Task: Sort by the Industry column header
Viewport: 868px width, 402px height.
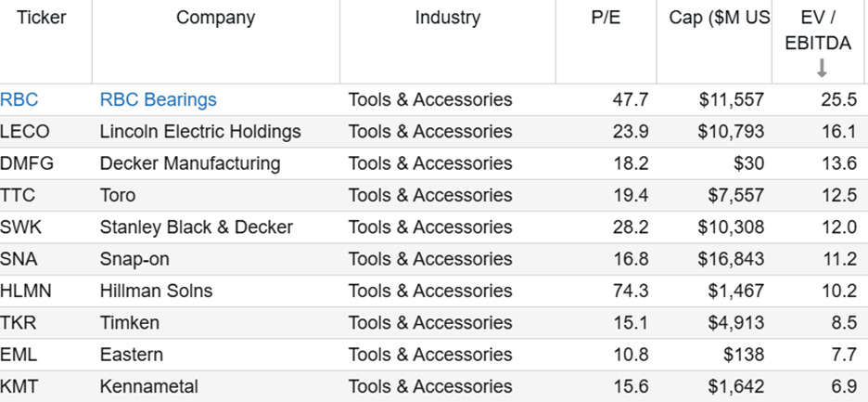Action: coord(448,18)
